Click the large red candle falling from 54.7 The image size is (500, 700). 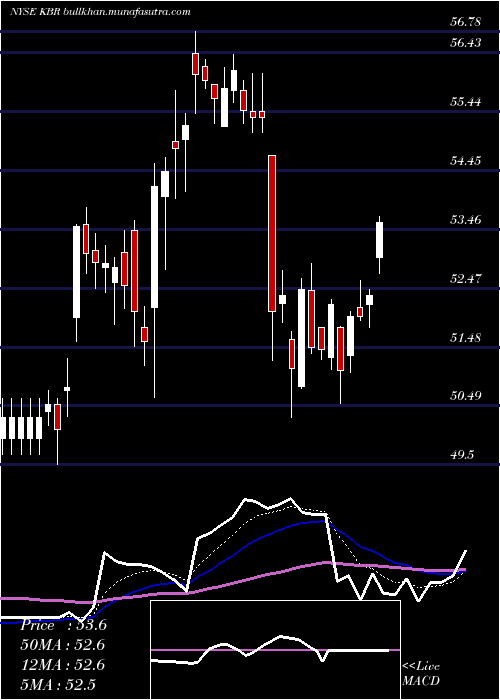click(x=272, y=233)
